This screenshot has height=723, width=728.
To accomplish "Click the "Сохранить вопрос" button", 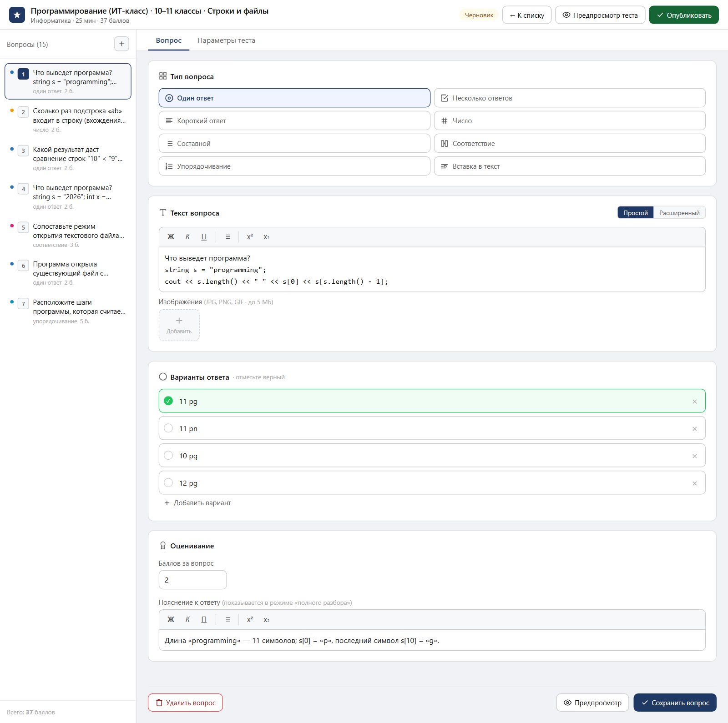I will [675, 703].
